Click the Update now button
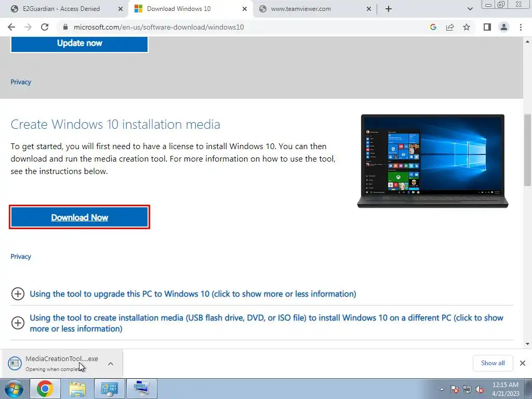Screen dimensions: 532x399 [x=79, y=43]
